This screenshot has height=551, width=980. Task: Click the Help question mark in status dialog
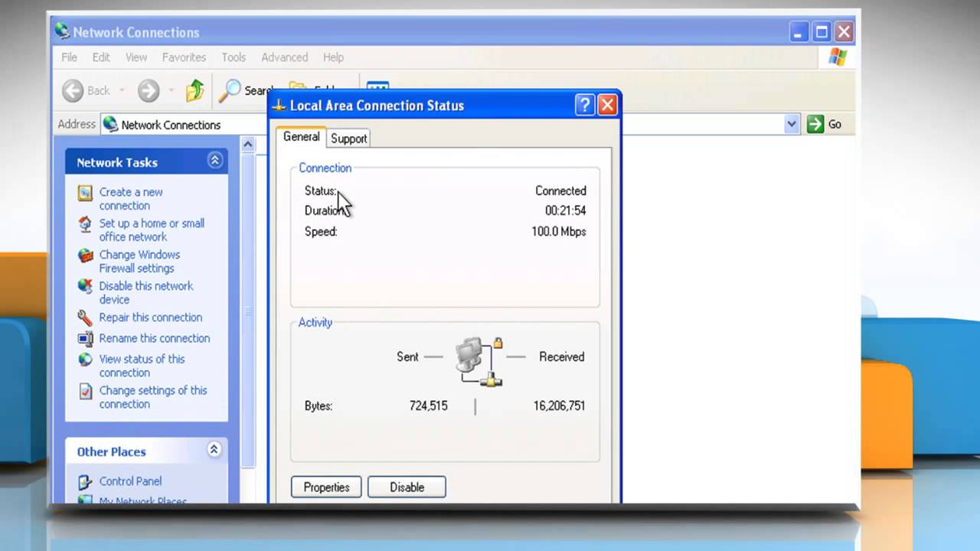(585, 105)
